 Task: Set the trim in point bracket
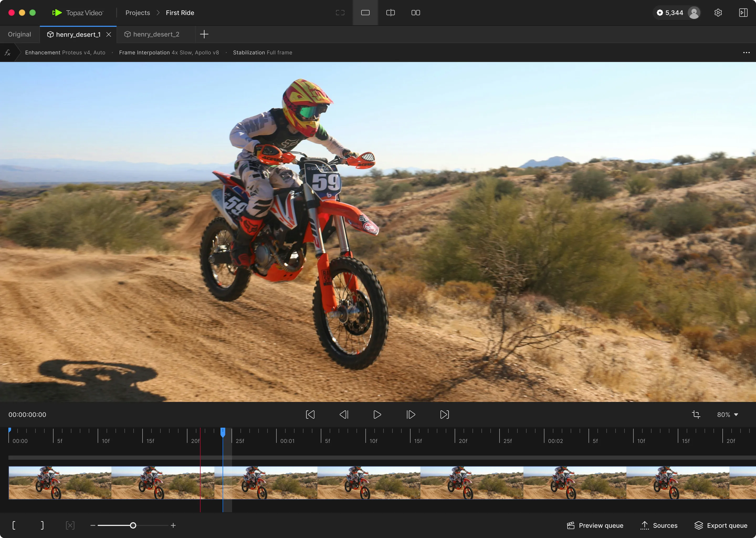click(x=14, y=525)
